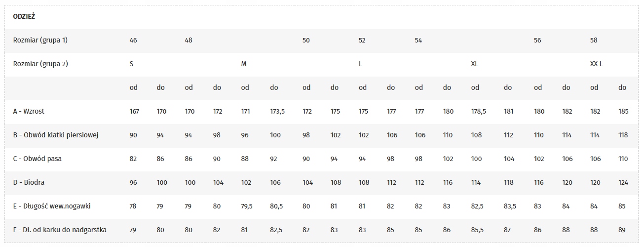
Task: Click the D - Biodra row label
Action: [29, 182]
